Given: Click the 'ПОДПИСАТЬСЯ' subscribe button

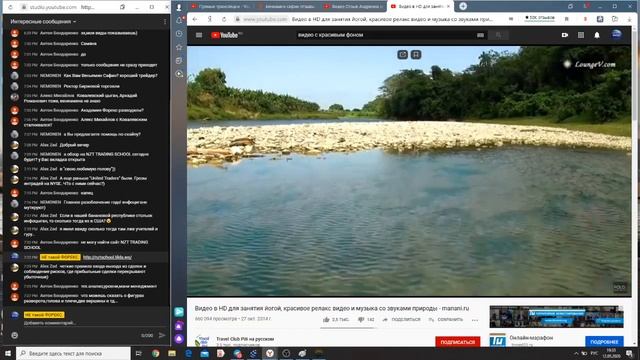Looking at the screenshot, I should pos(458,342).
